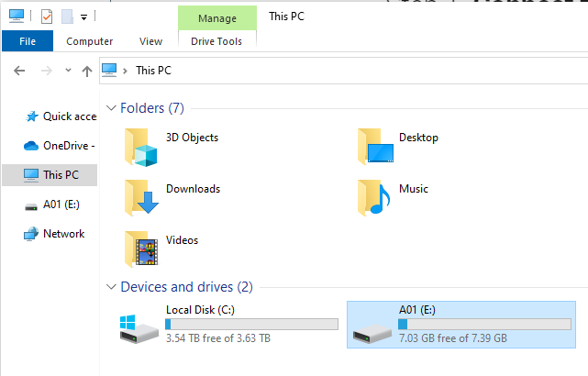Click the Devices and drives (2) header
This screenshot has height=376, width=588.
click(187, 287)
